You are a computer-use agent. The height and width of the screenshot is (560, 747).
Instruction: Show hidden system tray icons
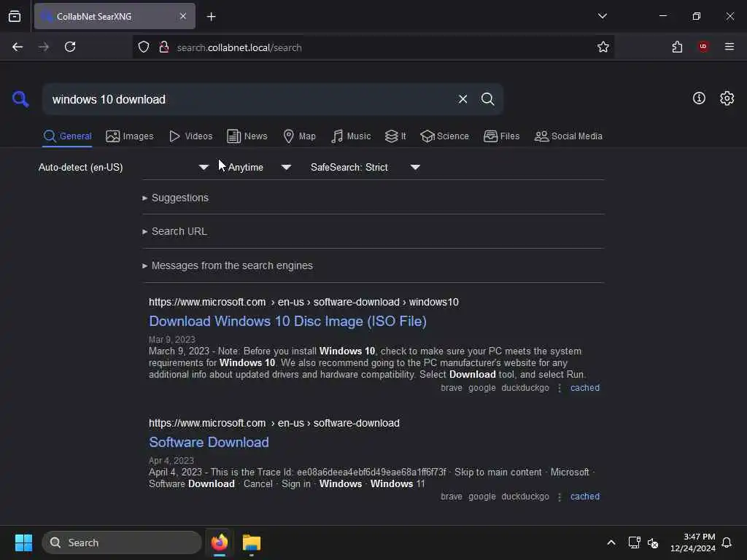point(611,542)
